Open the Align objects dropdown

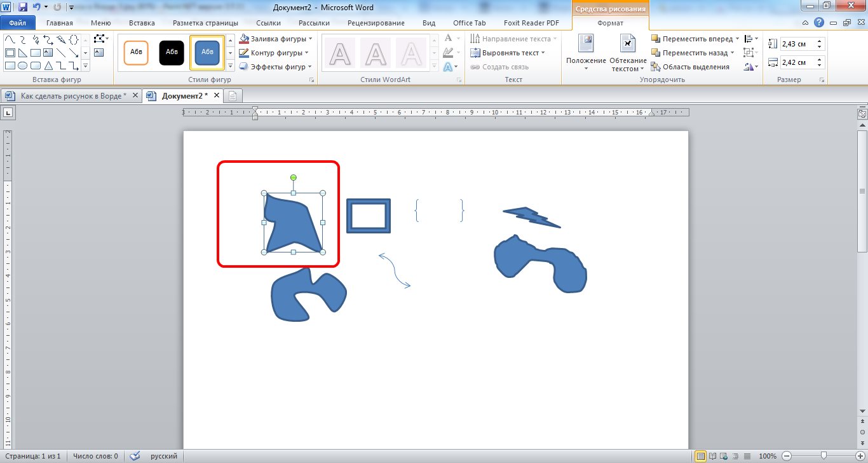coord(751,39)
